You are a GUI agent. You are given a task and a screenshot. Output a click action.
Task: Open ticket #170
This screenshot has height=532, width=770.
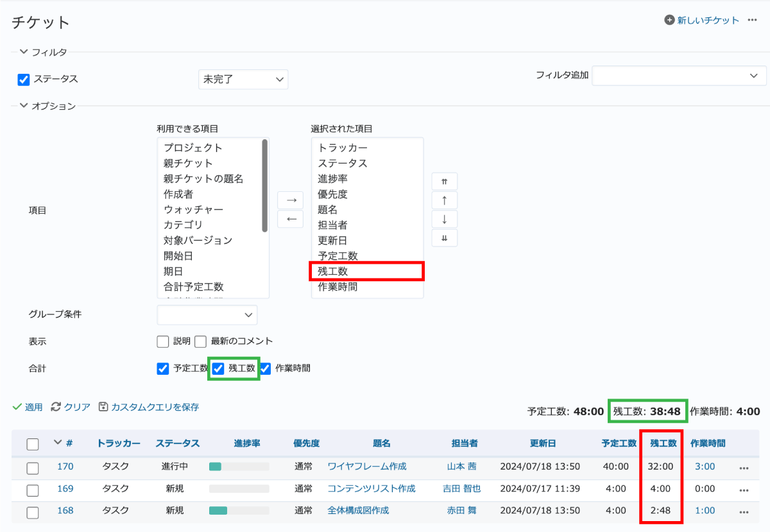tap(65, 468)
